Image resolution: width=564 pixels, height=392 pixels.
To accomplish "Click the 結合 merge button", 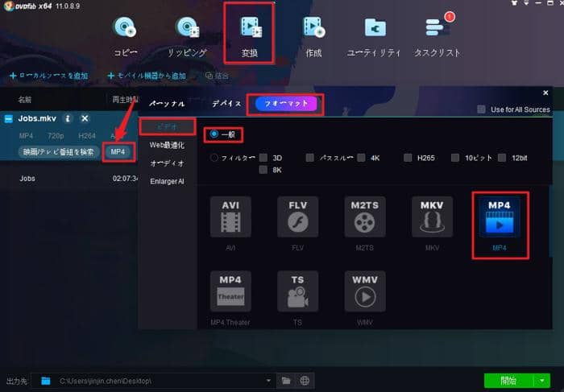I will 217,76.
